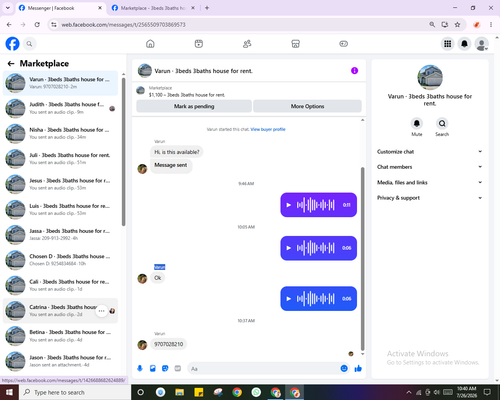The height and width of the screenshot is (400, 500).
Task: Click the back arrow next to Marketplace
Action: click(11, 63)
